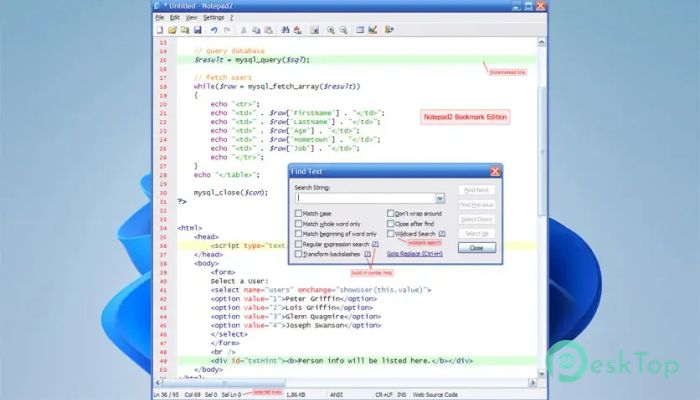Click inside the Search String input field
700x400 pixels.
[365, 198]
